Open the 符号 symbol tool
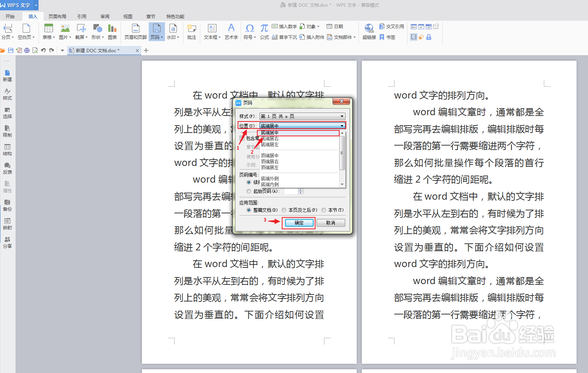The width and height of the screenshot is (588, 373). coord(250,31)
